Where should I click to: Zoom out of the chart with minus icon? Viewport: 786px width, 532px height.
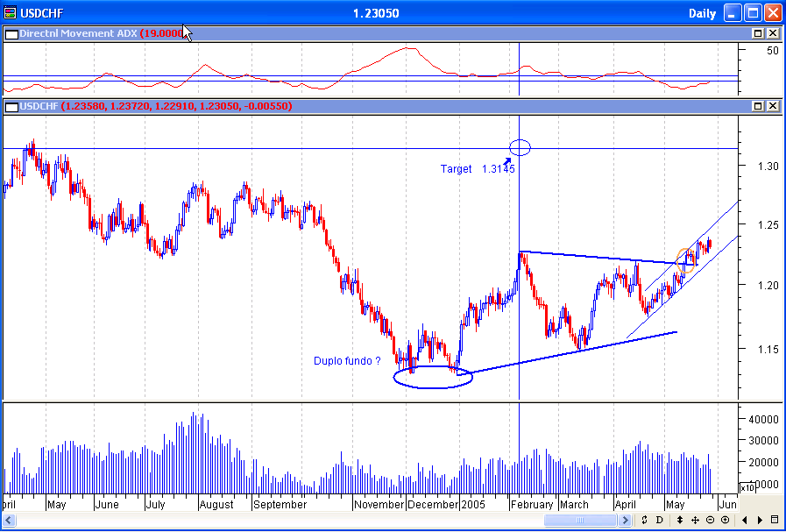click(711, 520)
